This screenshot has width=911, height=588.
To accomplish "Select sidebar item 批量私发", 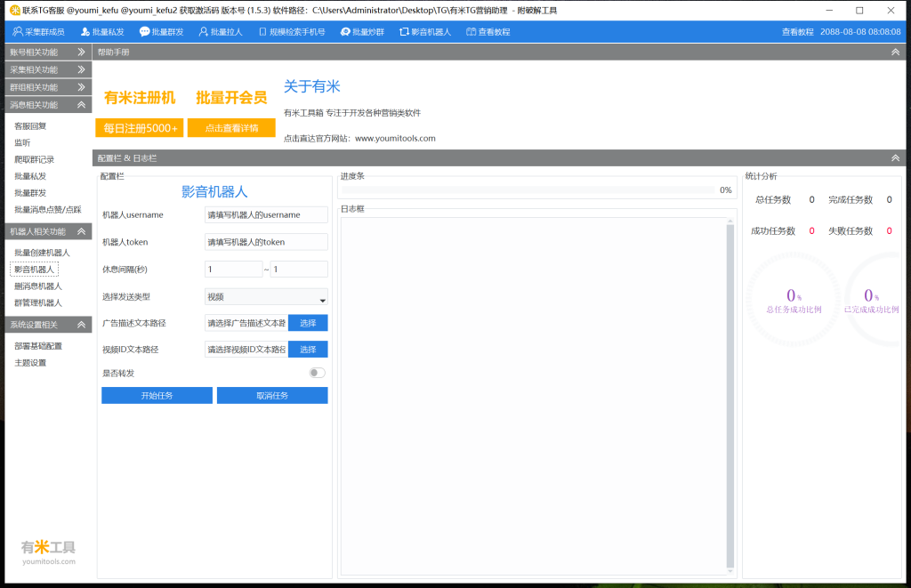I will tap(30, 176).
